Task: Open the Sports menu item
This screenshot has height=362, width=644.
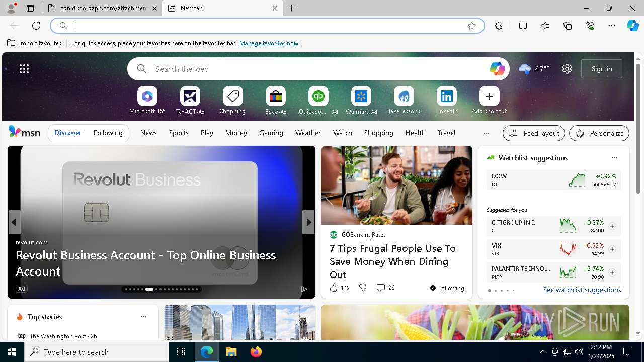Action: click(179, 133)
